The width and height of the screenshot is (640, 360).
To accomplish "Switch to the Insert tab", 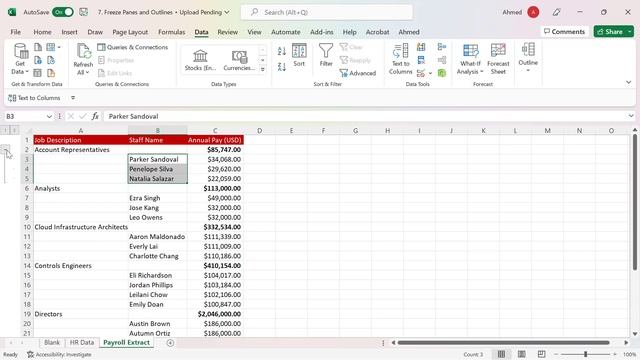I will 69,32.
